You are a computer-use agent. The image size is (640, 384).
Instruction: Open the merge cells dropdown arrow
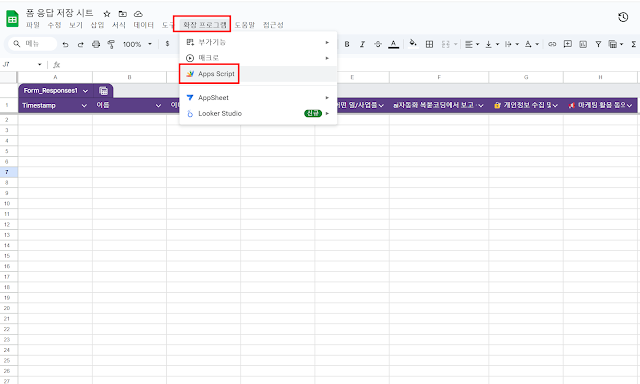click(x=456, y=44)
